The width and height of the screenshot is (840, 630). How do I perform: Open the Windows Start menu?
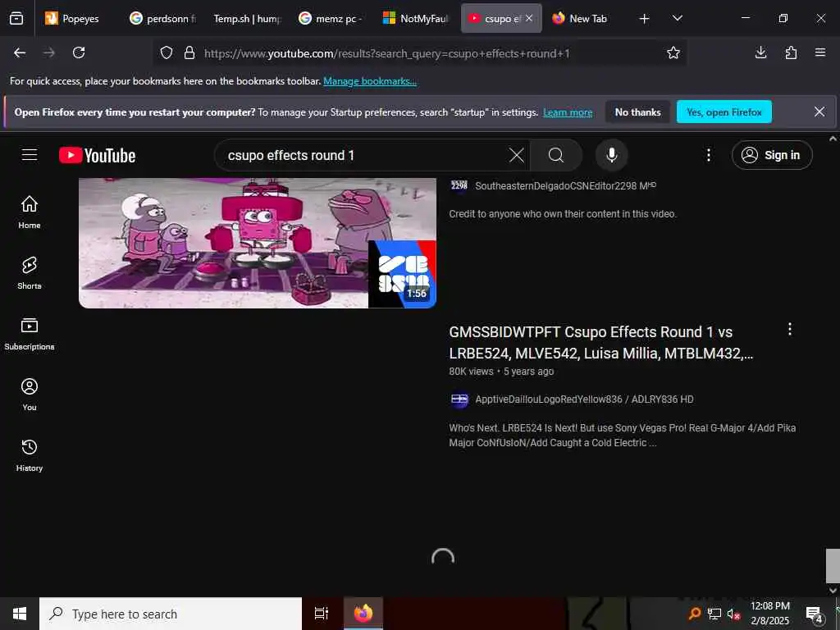click(20, 614)
